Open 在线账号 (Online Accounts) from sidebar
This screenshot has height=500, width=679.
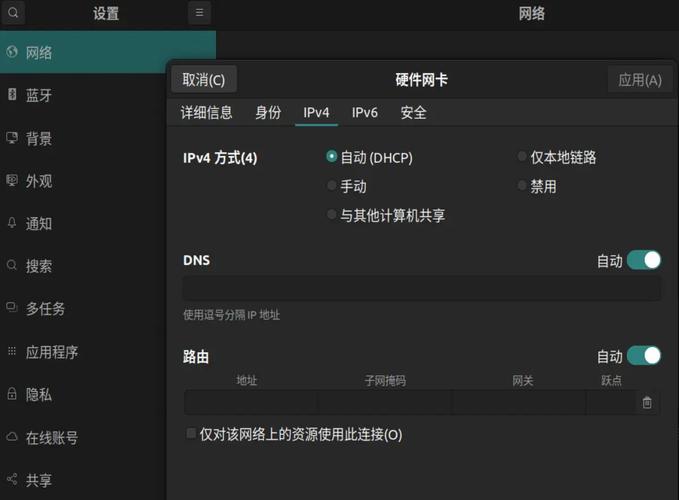pos(52,437)
